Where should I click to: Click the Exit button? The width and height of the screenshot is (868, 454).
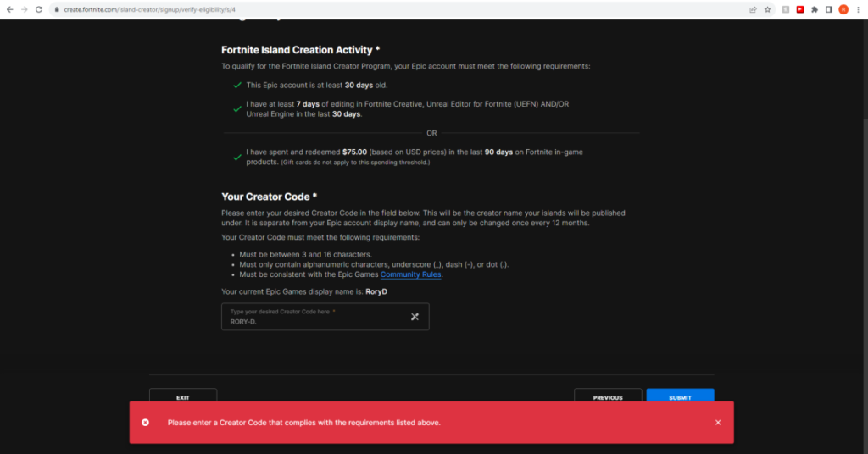183,396
